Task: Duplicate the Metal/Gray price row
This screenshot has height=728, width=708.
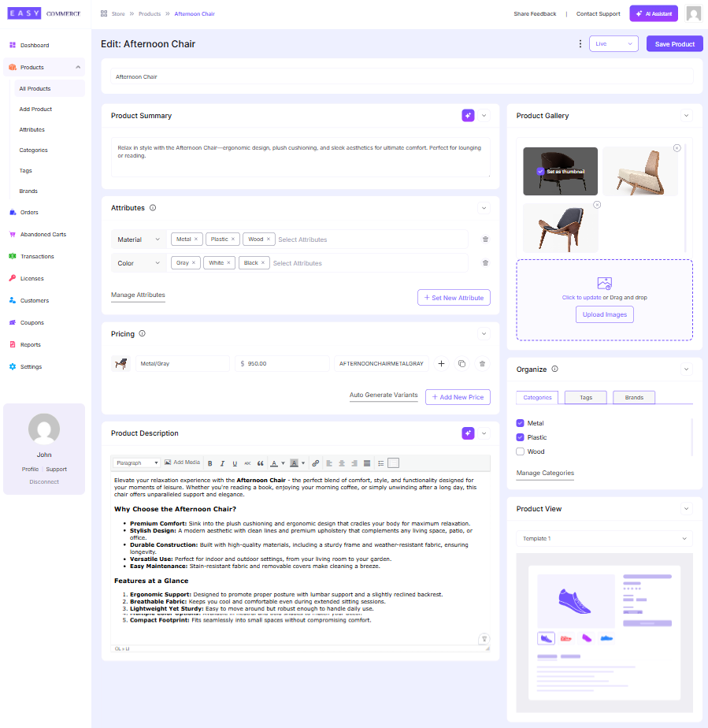Action: (x=461, y=363)
